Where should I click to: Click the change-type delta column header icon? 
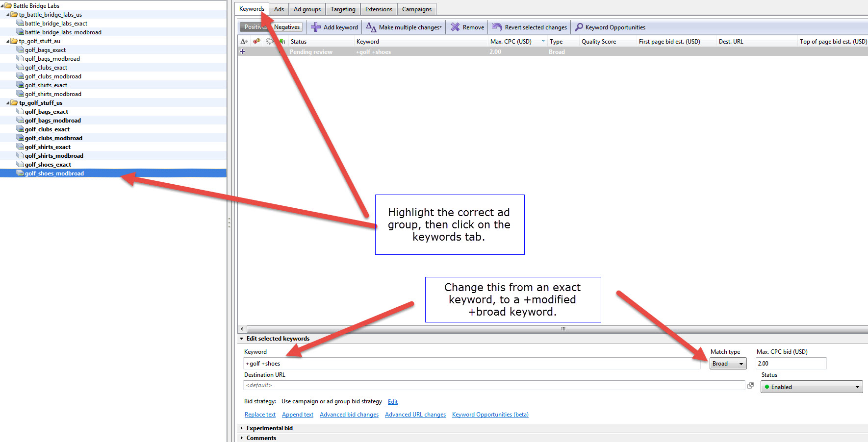coord(244,41)
